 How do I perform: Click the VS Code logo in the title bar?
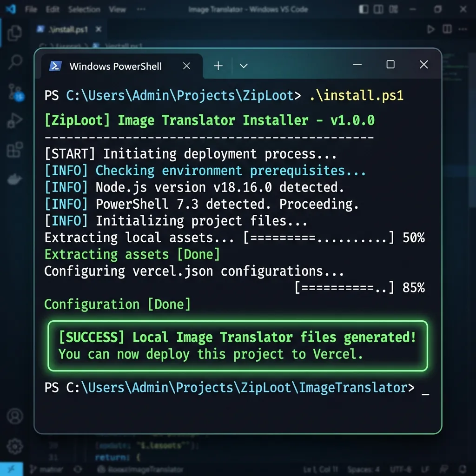point(11,9)
